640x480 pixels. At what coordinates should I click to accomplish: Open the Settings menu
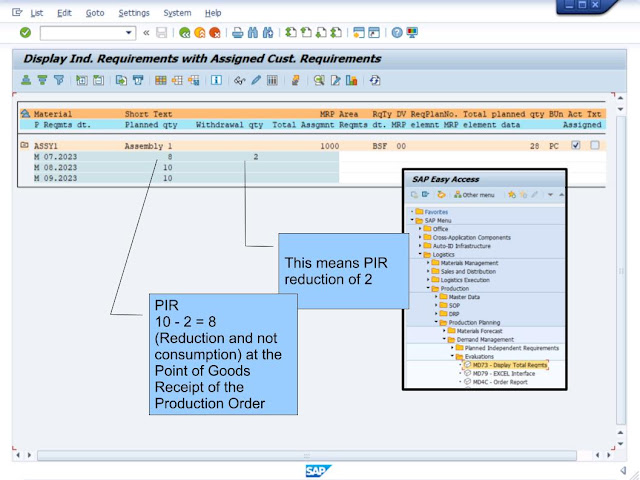click(134, 13)
